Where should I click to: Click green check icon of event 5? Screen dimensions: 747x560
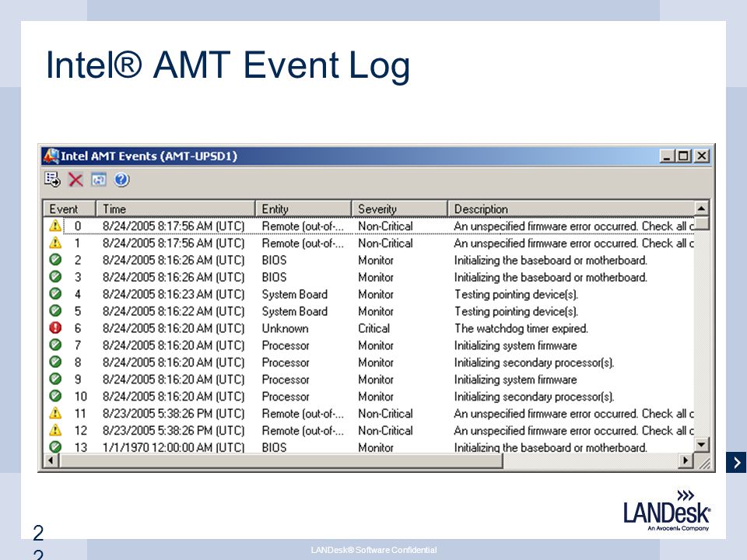click(x=55, y=310)
